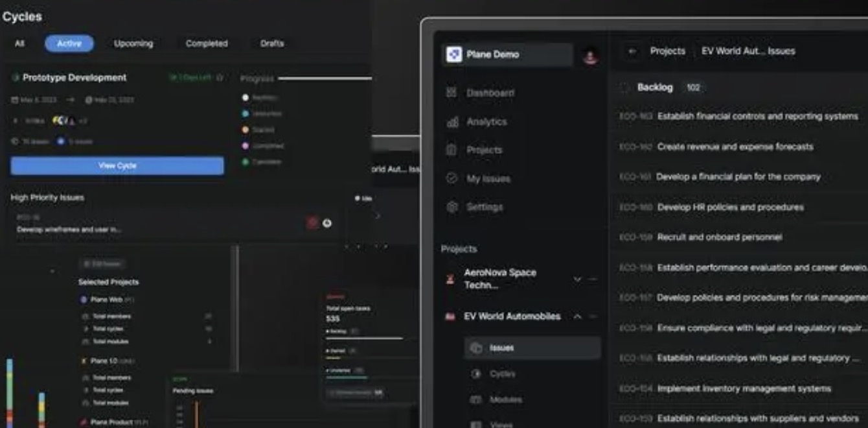Viewport: 868px width, 428px height.
Task: Click the EV World Automobiles project icon
Action: [450, 316]
